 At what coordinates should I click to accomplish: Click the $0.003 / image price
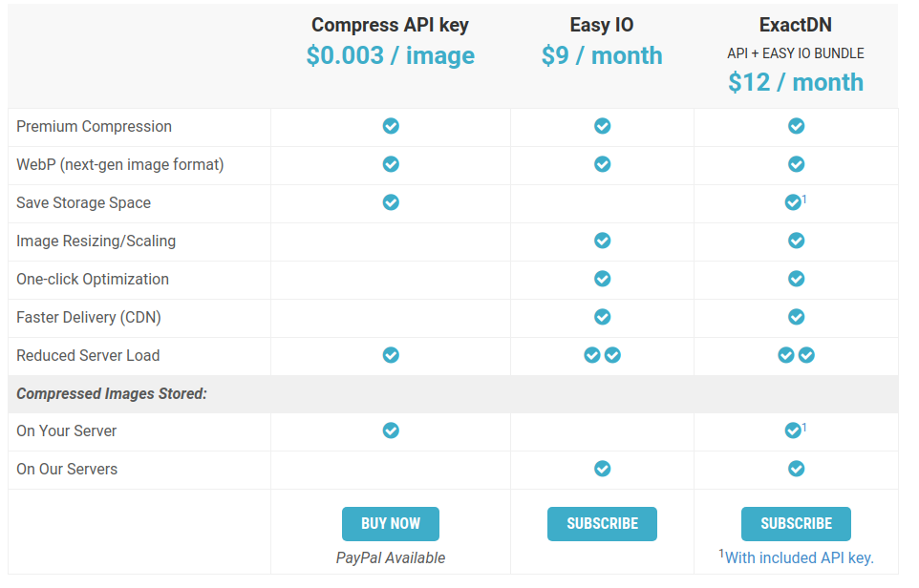pos(391,55)
